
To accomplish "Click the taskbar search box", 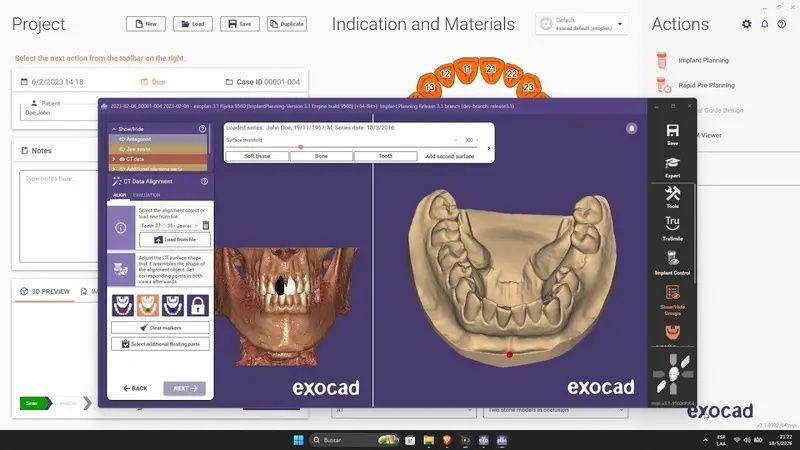I will (355, 440).
